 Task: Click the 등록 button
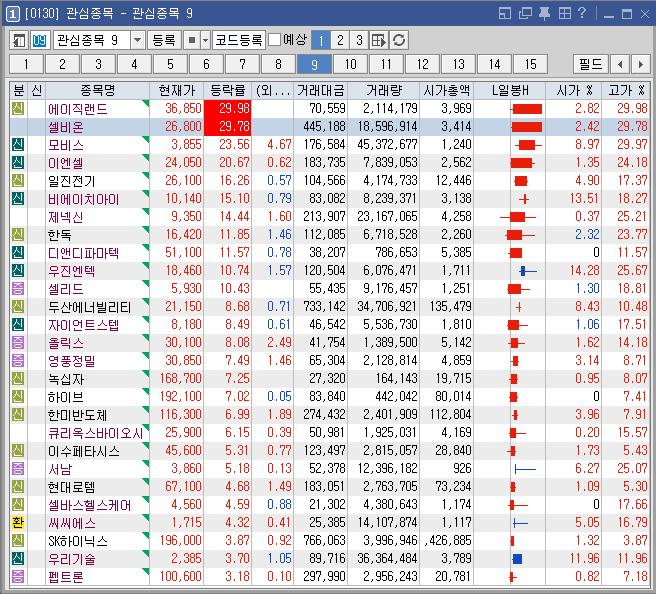pos(164,41)
